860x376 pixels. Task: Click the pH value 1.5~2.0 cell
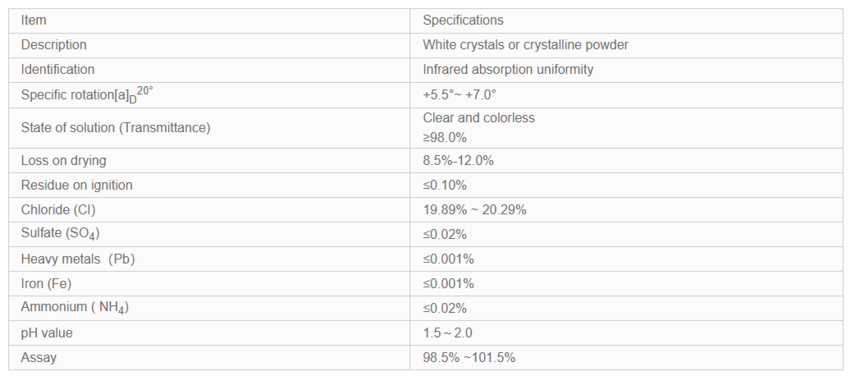coord(626,333)
